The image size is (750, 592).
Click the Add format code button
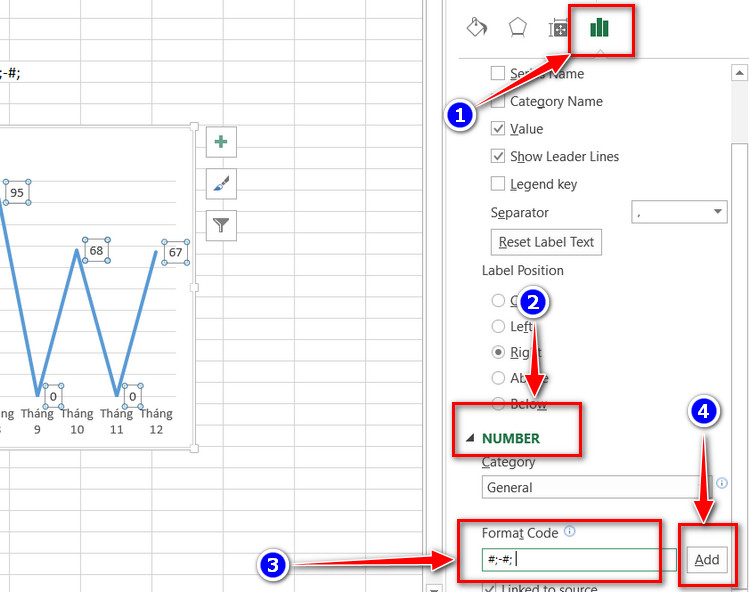coord(707,559)
